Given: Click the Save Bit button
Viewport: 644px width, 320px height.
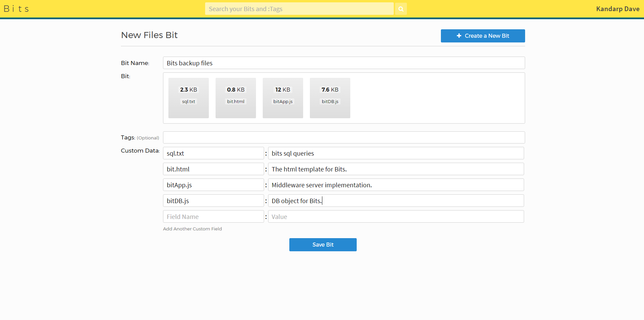Looking at the screenshot, I should click(323, 245).
